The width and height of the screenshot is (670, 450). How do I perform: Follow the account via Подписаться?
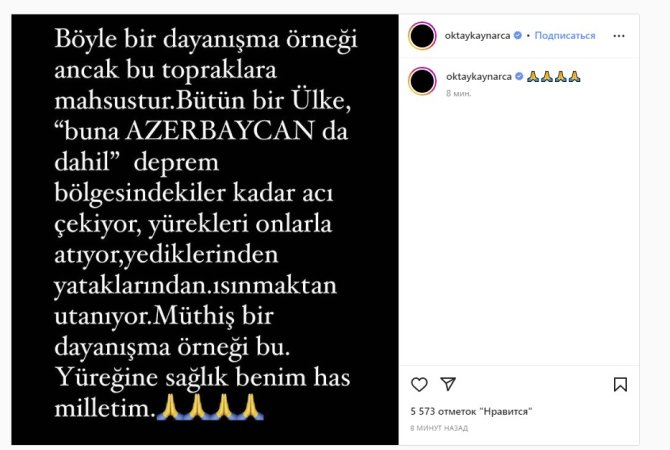click(564, 35)
